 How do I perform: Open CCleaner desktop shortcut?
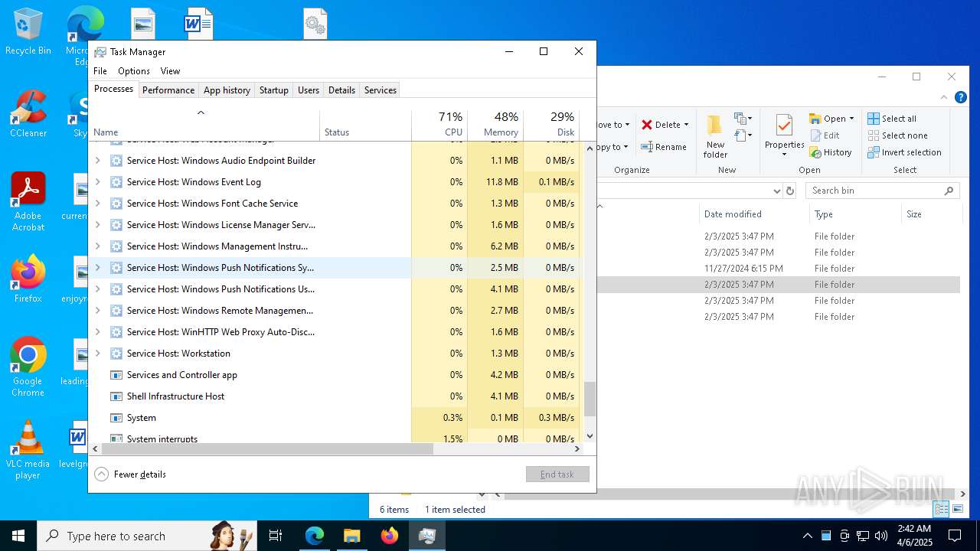pos(28,115)
